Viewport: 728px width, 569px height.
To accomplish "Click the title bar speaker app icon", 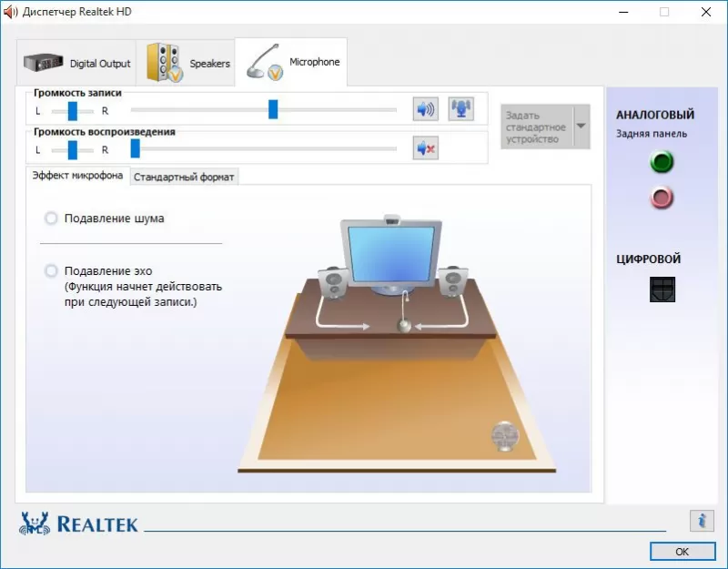I will (x=10, y=12).
